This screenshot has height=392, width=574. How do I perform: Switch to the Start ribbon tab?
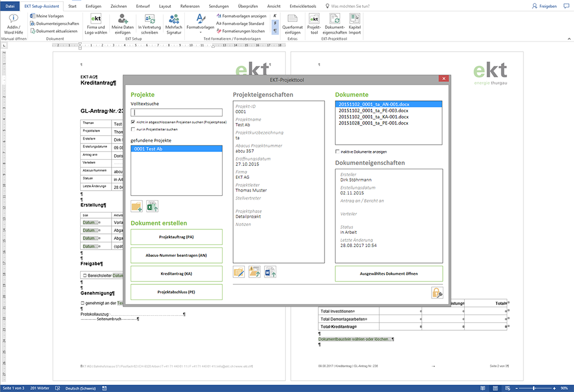72,6
